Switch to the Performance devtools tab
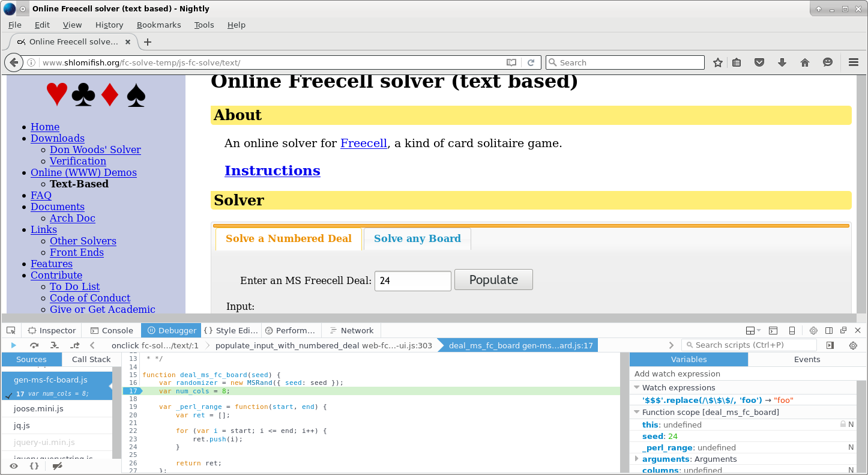Viewport: 868px width, 475px height. pyautogui.click(x=291, y=330)
